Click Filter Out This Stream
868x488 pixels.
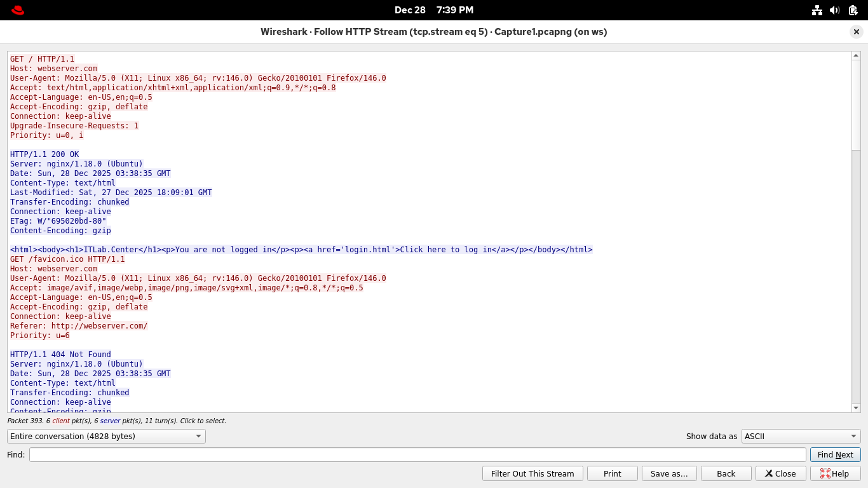532,474
